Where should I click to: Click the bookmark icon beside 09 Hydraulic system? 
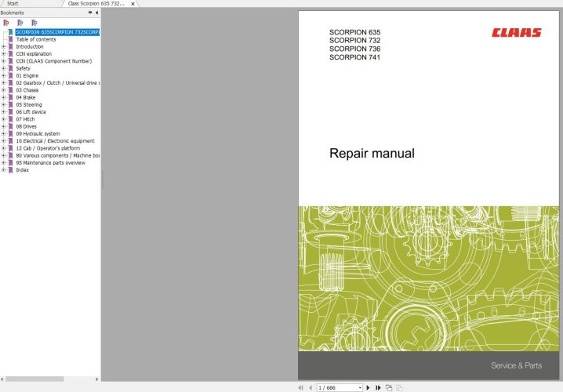pos(11,133)
